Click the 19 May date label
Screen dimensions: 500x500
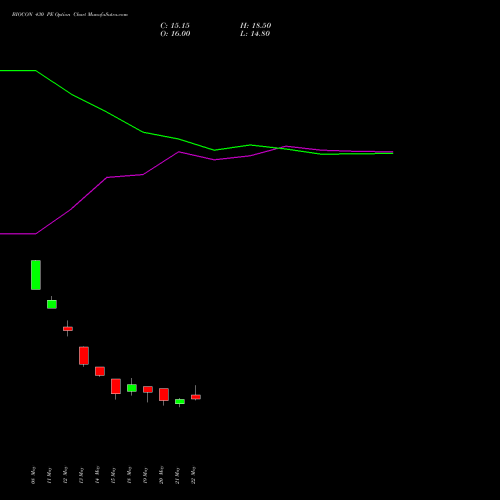(x=145, y=475)
